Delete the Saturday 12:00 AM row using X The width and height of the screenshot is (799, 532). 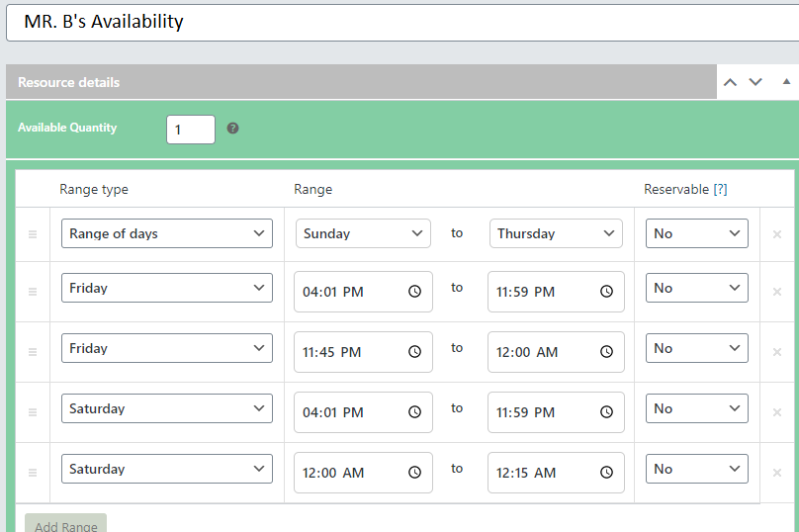pos(776,473)
